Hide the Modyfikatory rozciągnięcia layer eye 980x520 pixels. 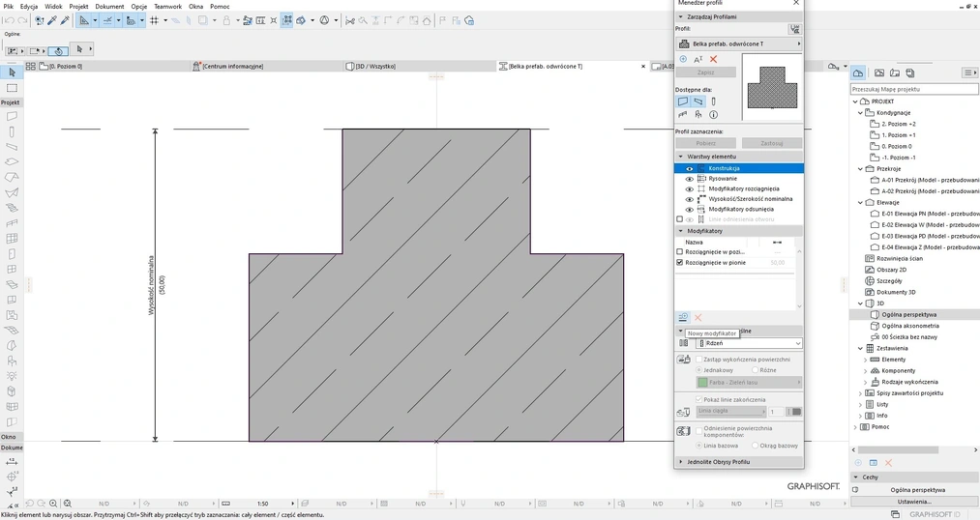pyautogui.click(x=690, y=188)
